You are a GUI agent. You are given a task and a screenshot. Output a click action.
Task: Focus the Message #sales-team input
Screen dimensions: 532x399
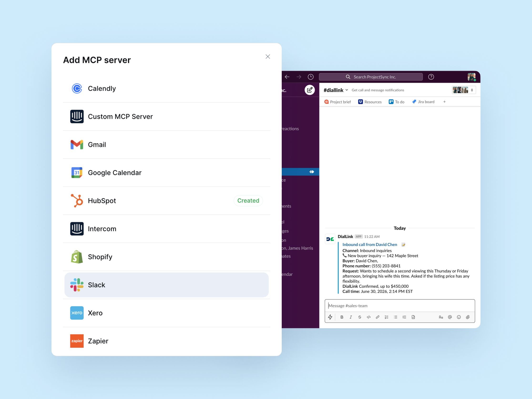400,306
